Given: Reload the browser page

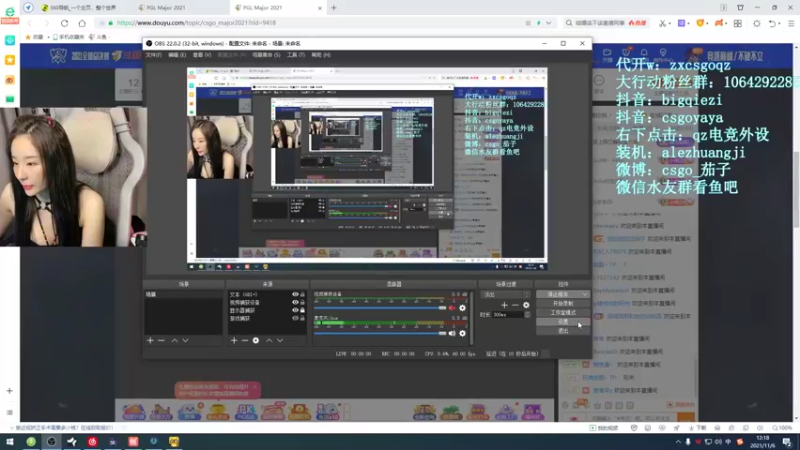Looking at the screenshot, I should pos(64,23).
